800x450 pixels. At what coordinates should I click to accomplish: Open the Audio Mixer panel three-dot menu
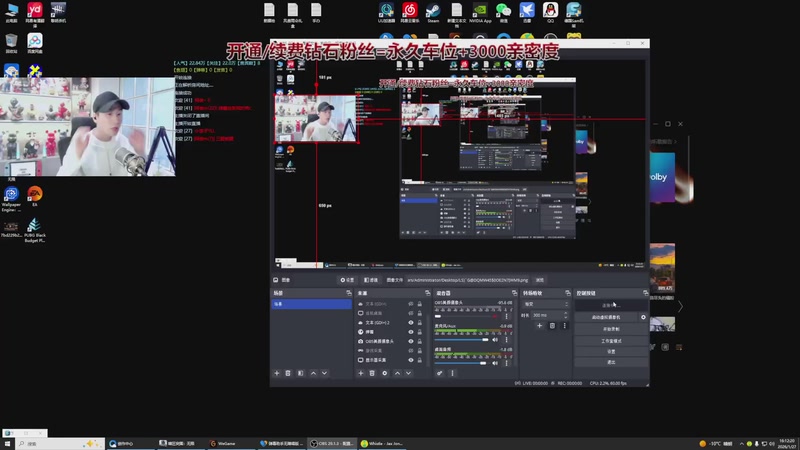pyautogui.click(x=452, y=373)
